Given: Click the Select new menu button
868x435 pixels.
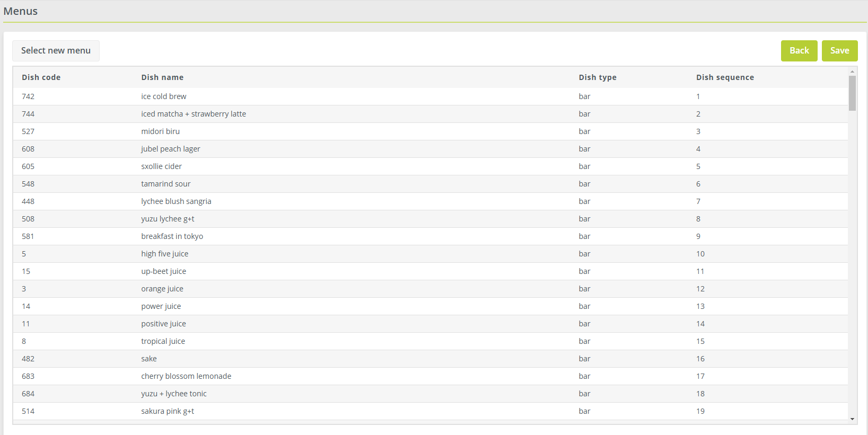Looking at the screenshot, I should pos(56,51).
